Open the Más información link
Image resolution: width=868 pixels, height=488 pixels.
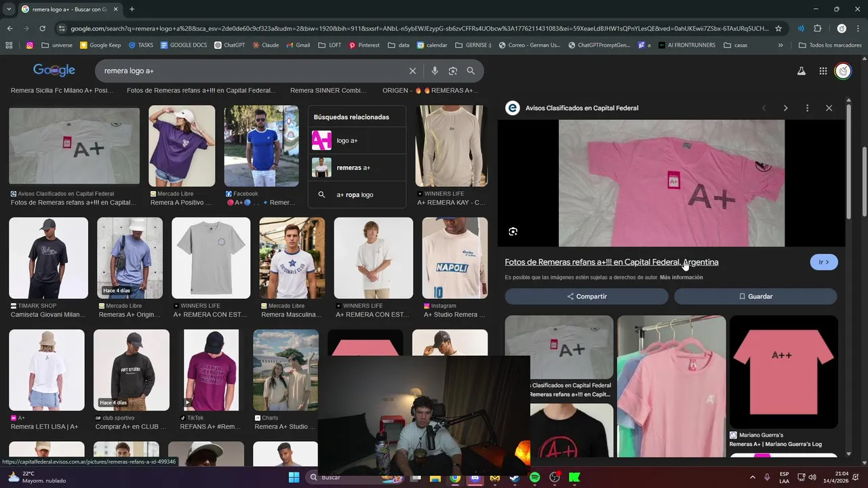682,277
